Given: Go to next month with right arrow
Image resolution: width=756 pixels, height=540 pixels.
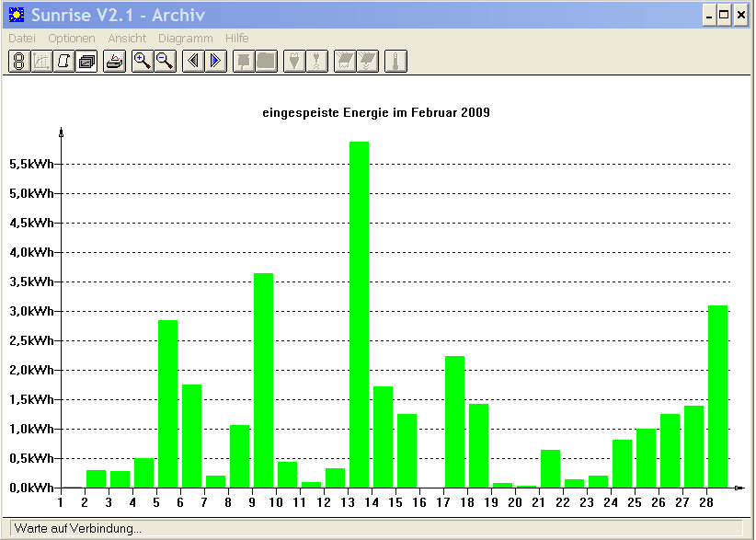Looking at the screenshot, I should (x=216, y=62).
